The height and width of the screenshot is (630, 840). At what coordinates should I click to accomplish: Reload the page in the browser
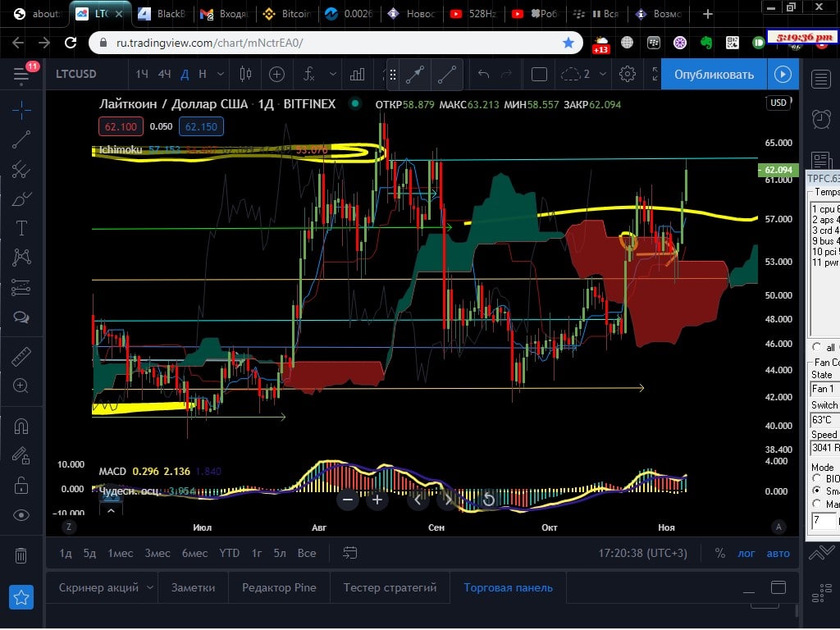(71, 43)
